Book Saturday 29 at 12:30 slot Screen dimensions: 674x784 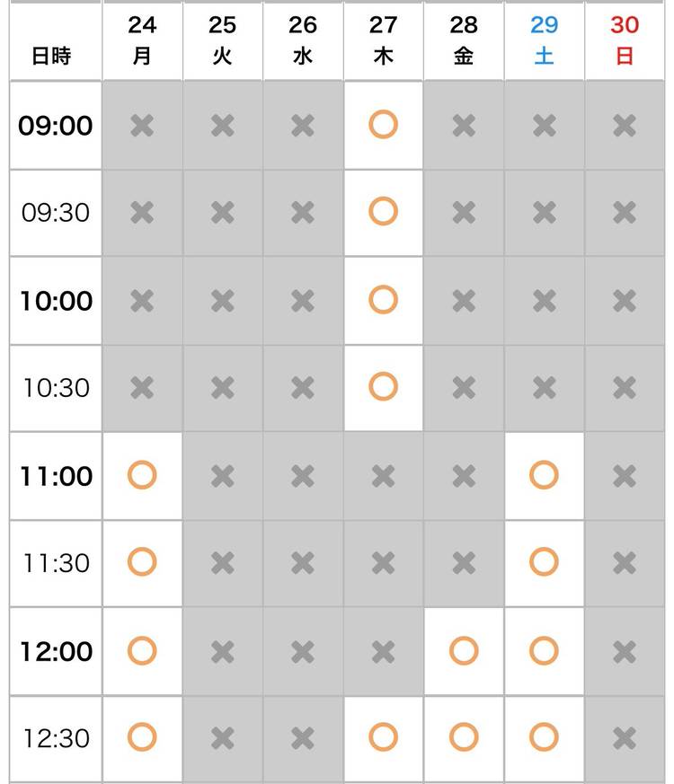click(544, 738)
